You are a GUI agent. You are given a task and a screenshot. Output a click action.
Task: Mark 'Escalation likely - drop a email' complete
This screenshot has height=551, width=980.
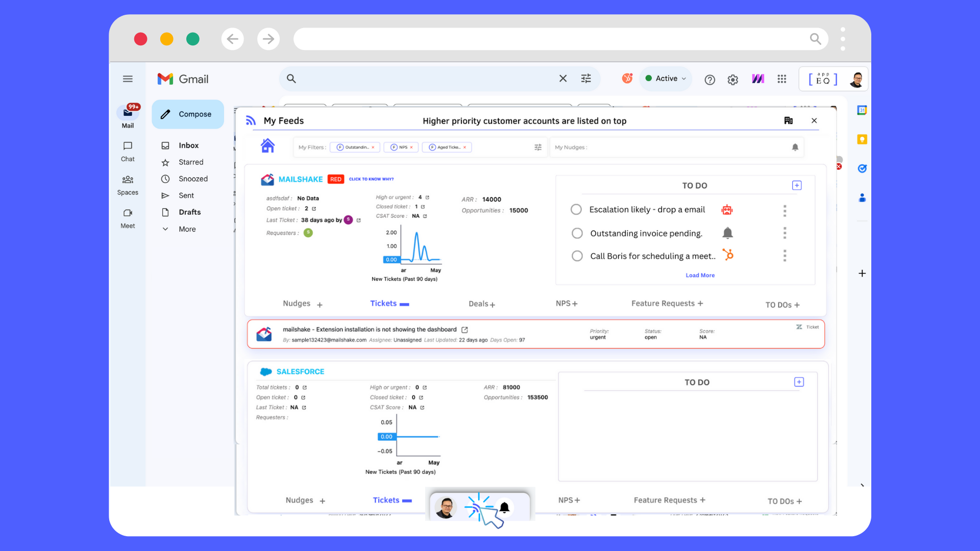tap(576, 209)
